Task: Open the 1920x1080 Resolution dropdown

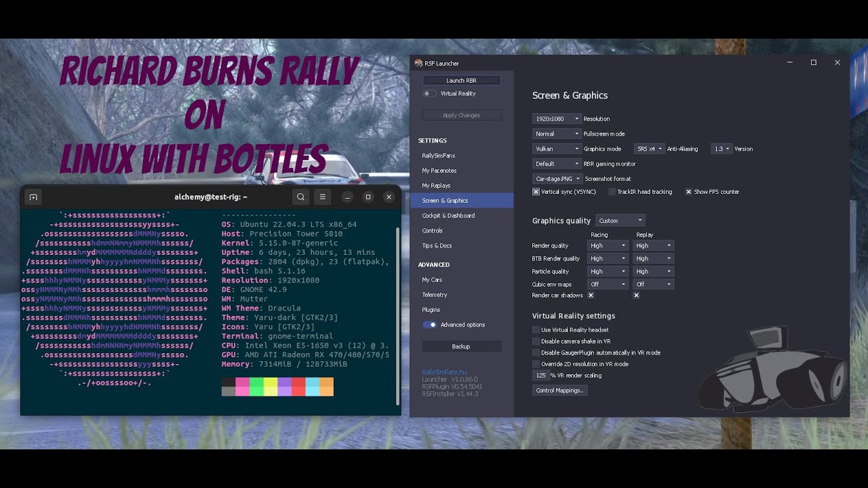Action: (556, 119)
